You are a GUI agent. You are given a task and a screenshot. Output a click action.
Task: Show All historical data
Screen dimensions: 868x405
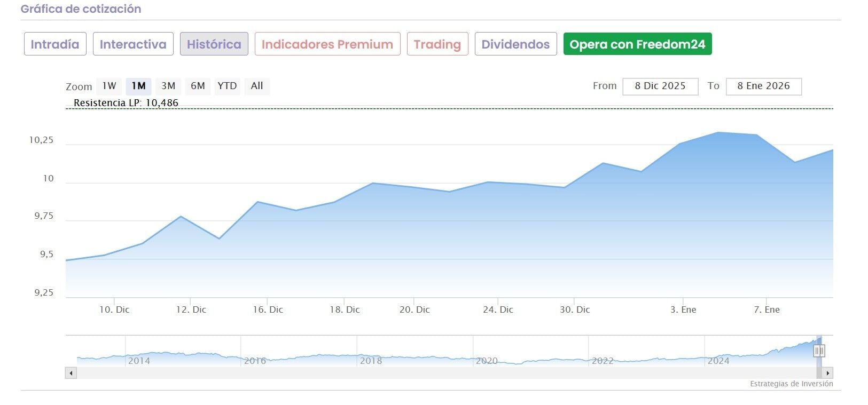pos(257,86)
